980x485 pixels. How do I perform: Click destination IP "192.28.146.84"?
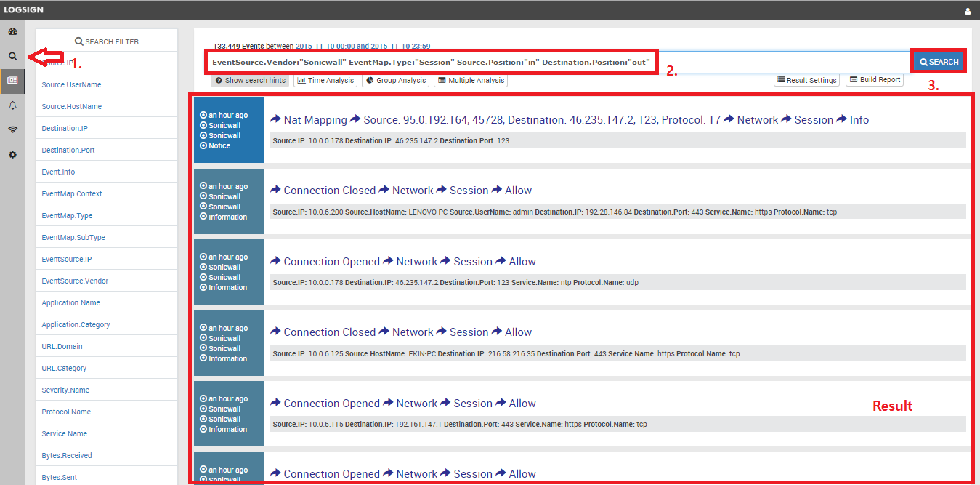tap(609, 212)
